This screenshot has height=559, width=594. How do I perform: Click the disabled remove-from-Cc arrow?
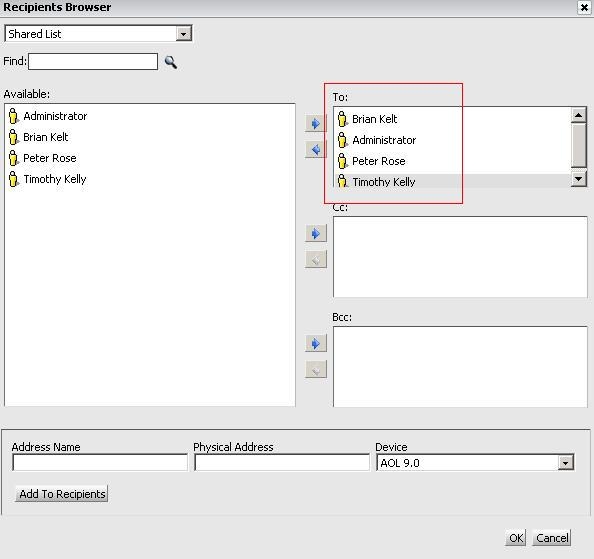[x=316, y=259]
